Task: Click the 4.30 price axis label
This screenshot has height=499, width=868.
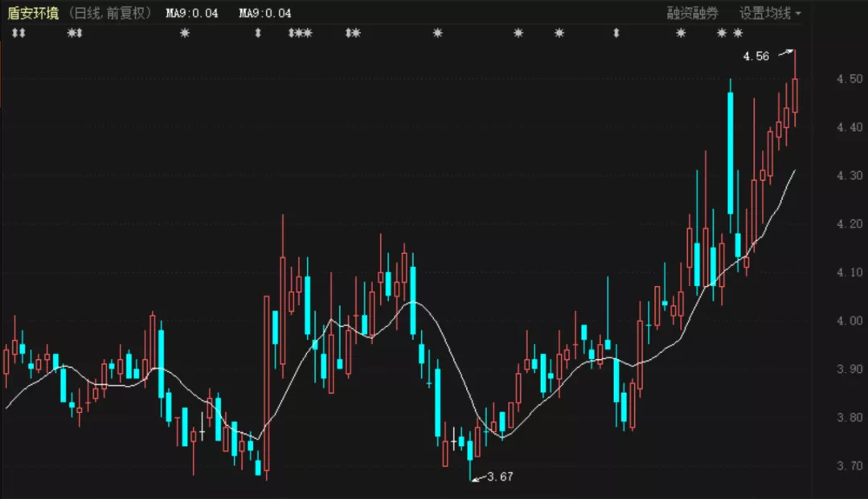Action: point(850,175)
